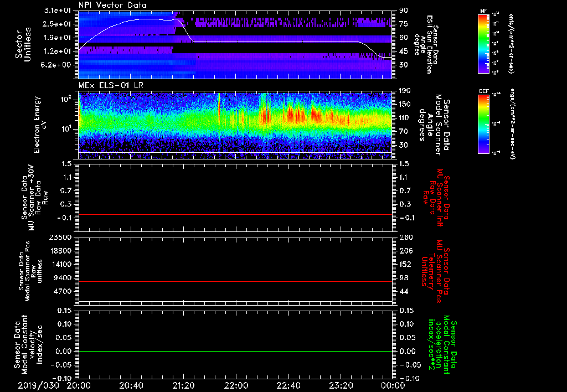Image resolution: width=567 pixels, height=392 pixels.
Task: Click the green 'Model Constant acceleration' title
Action: coord(442,345)
